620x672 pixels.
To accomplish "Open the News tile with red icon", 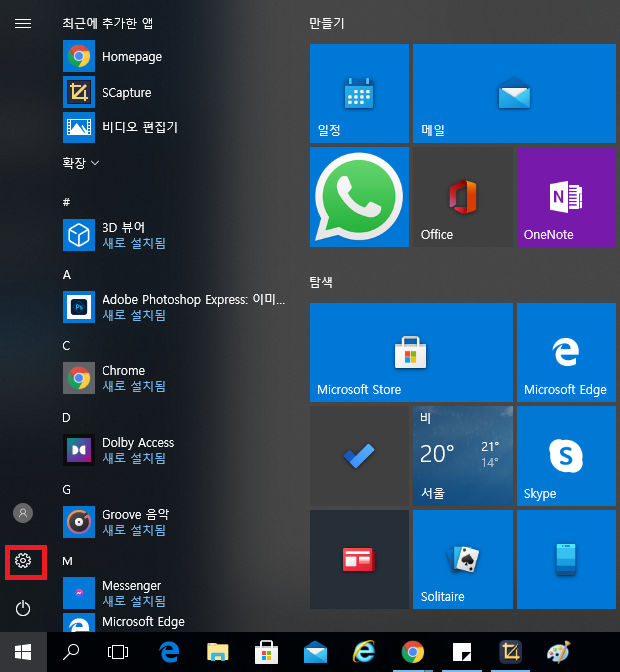I will pos(359,560).
